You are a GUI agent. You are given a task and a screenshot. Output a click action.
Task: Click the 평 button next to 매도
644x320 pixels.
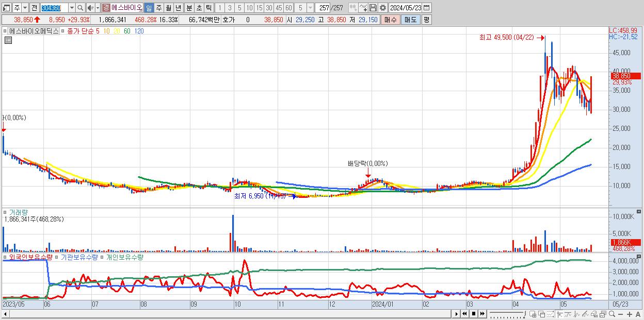426,20
